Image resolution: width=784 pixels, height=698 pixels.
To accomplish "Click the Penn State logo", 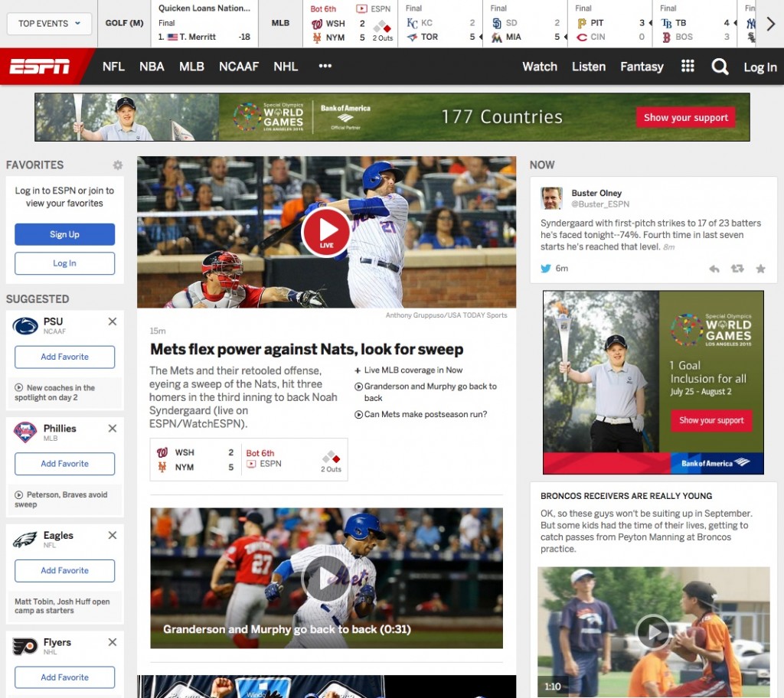I will point(25,325).
